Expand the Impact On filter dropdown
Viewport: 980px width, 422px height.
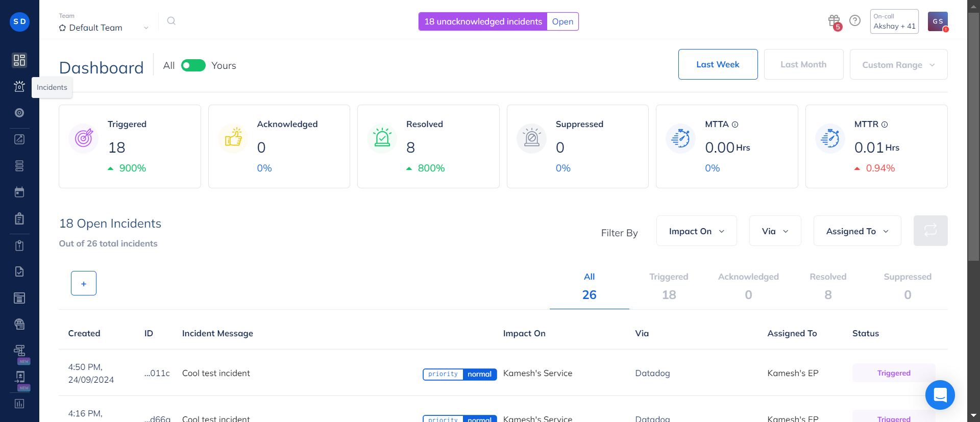[696, 231]
